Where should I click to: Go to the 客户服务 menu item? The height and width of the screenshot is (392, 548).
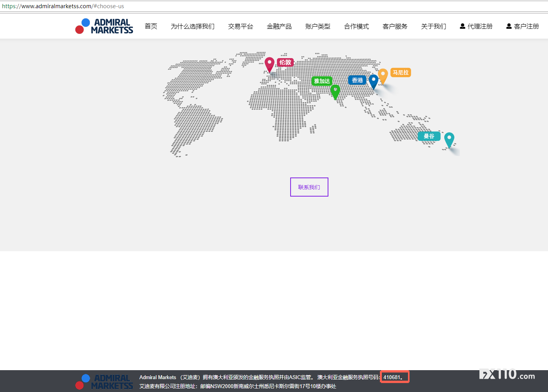[x=395, y=26]
